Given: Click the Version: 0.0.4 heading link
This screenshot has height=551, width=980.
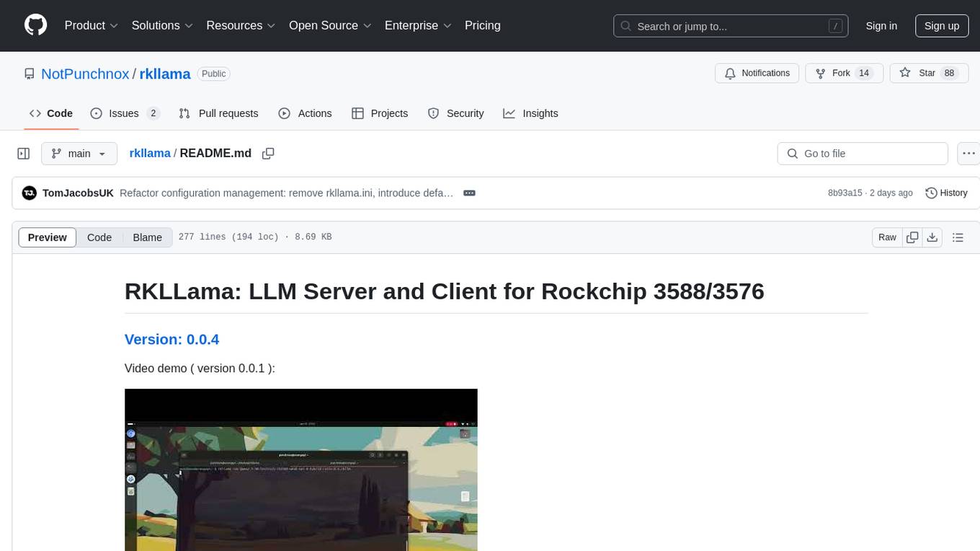Looking at the screenshot, I should pyautogui.click(x=171, y=340).
